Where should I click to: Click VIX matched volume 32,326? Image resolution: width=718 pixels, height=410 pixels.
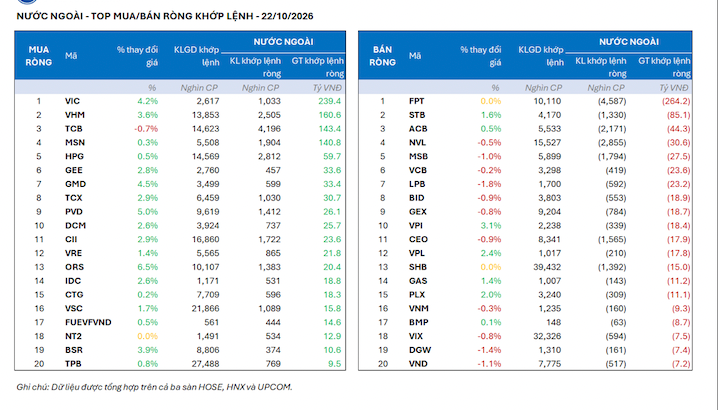547,336
